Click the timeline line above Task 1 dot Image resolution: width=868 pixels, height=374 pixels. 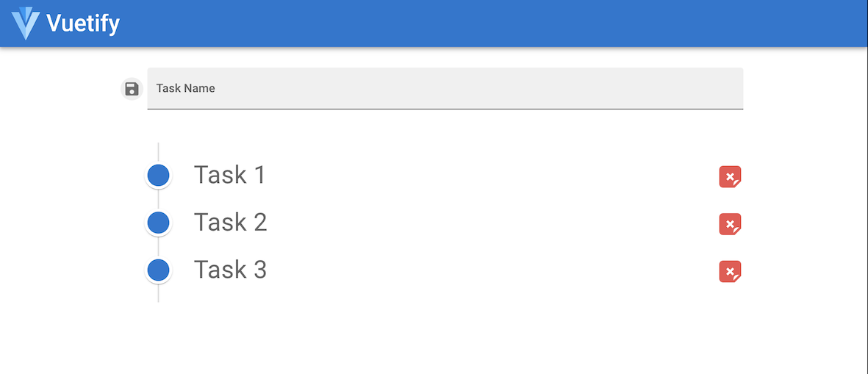(x=159, y=151)
